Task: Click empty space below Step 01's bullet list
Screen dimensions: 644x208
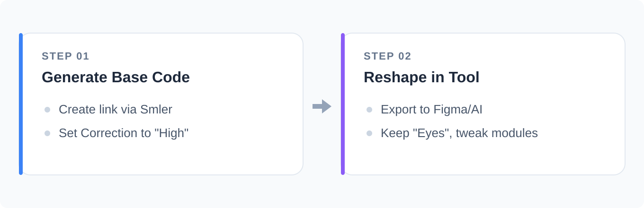Action: click(161, 158)
